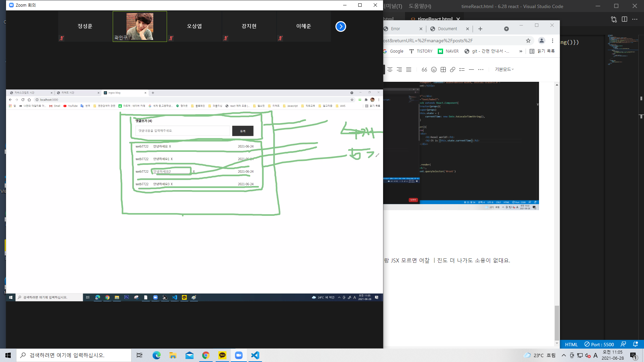Toggle Live Server at Port 5500
The height and width of the screenshot is (362, 644).
(x=599, y=344)
